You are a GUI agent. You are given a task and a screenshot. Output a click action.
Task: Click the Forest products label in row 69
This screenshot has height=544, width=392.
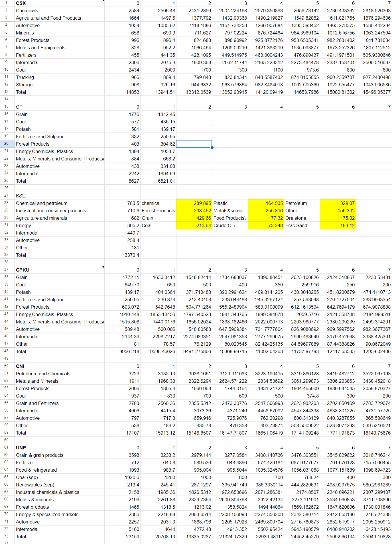click(33, 507)
